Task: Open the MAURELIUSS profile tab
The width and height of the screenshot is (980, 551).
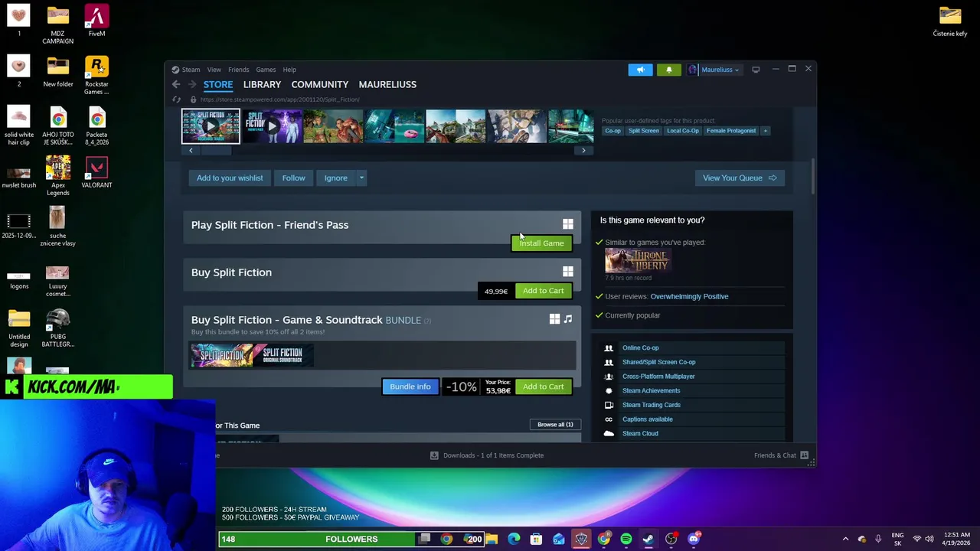Action: click(387, 84)
